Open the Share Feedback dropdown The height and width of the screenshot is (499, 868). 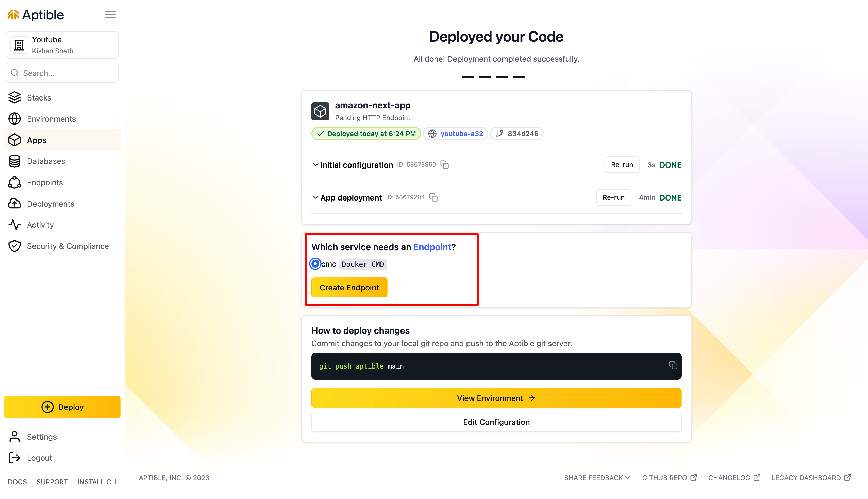597,478
